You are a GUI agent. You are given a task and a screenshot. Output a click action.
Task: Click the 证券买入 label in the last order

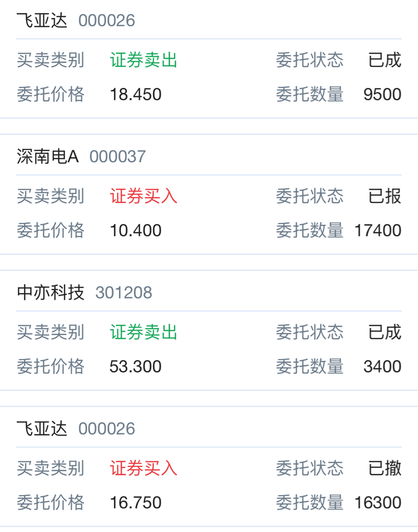[x=143, y=468]
